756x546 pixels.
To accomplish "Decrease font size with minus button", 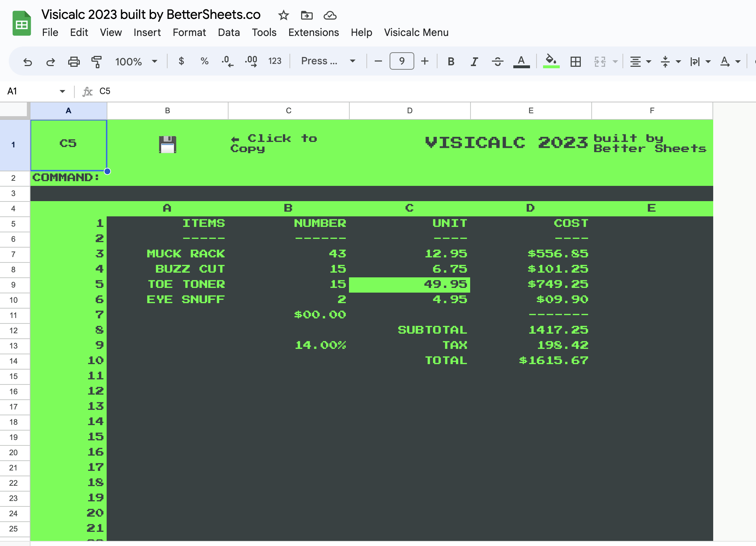I will (x=378, y=61).
